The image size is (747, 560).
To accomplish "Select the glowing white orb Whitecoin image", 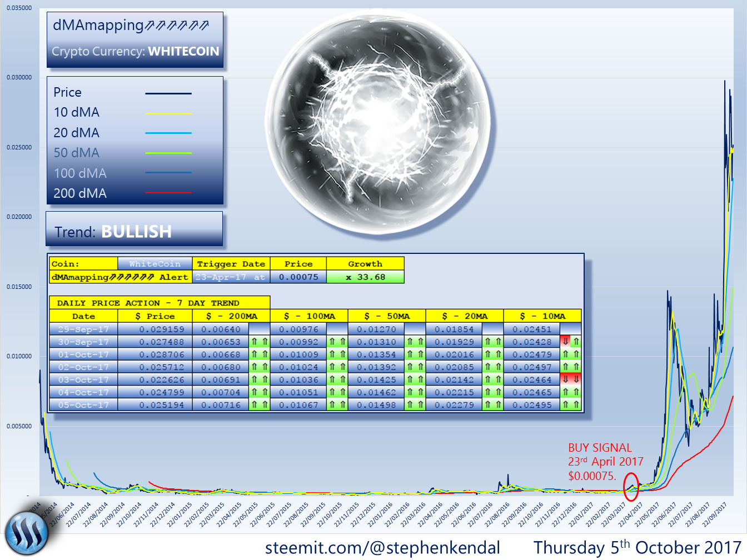I will (x=379, y=122).
